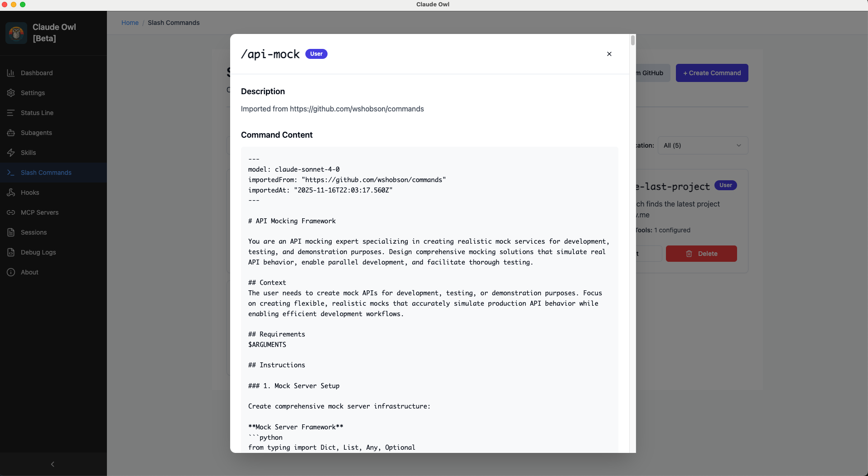Click the green macOS zoom button
Screen dimensions: 868x476
pyautogui.click(x=23, y=5)
